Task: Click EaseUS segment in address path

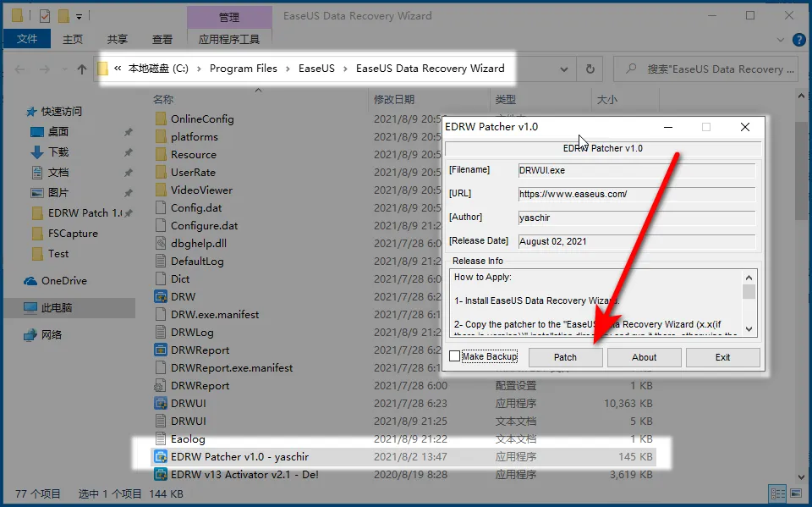Action: [x=316, y=69]
